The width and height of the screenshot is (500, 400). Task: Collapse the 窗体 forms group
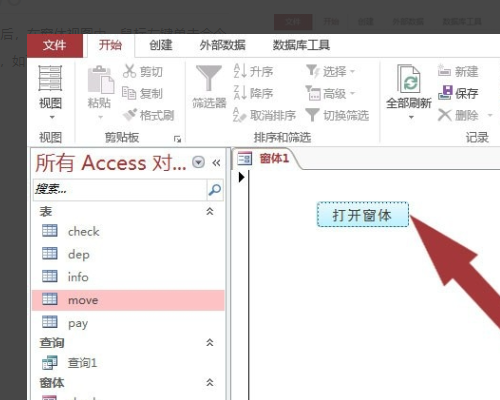click(x=210, y=382)
